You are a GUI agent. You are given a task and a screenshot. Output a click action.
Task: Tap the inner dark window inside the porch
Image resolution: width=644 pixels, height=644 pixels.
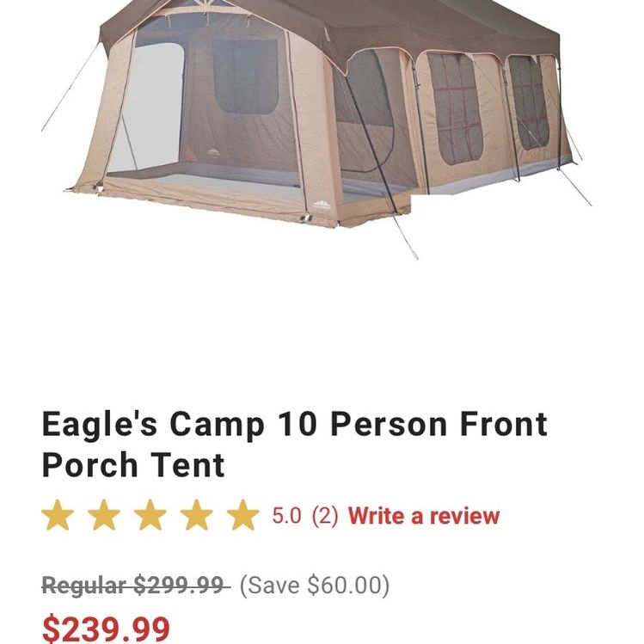coord(246,77)
